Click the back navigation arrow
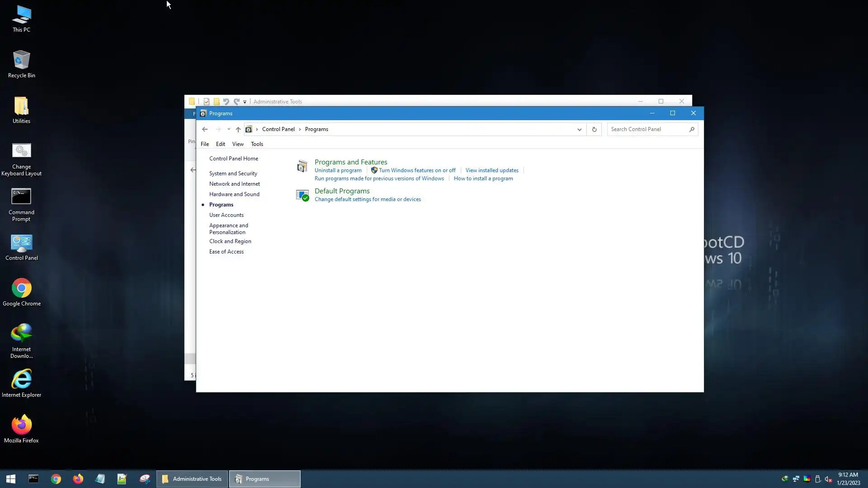Image resolution: width=868 pixels, height=488 pixels. pyautogui.click(x=205, y=129)
